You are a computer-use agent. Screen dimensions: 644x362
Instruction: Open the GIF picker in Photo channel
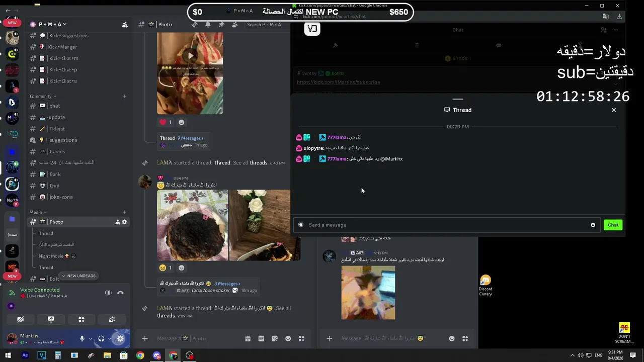click(x=261, y=338)
